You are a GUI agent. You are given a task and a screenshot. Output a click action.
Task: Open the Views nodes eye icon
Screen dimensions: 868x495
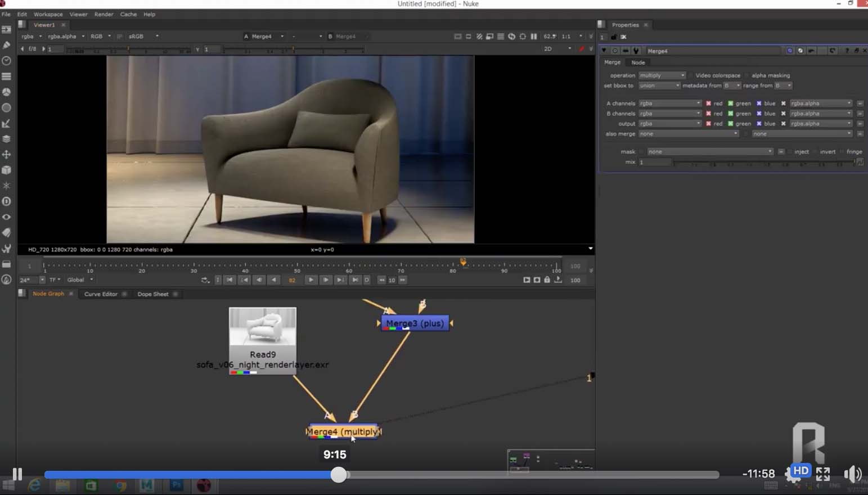coord(7,217)
